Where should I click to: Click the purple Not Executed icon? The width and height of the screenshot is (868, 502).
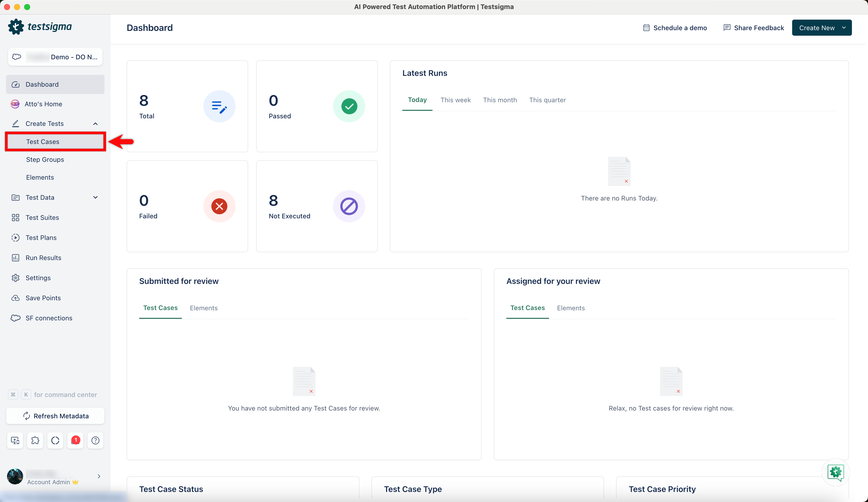click(349, 206)
